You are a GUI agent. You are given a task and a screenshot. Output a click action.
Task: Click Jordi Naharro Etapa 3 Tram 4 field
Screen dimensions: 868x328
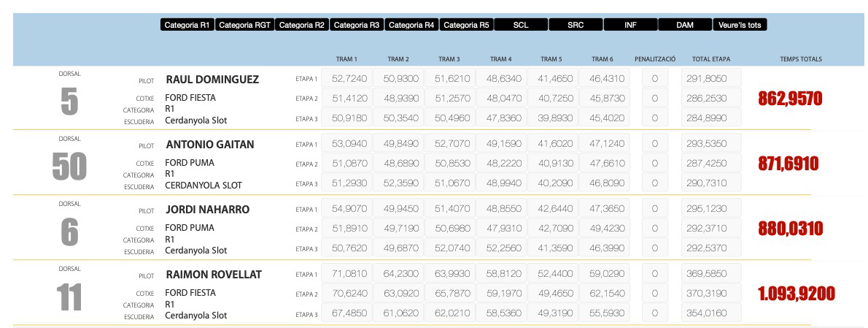(500, 248)
